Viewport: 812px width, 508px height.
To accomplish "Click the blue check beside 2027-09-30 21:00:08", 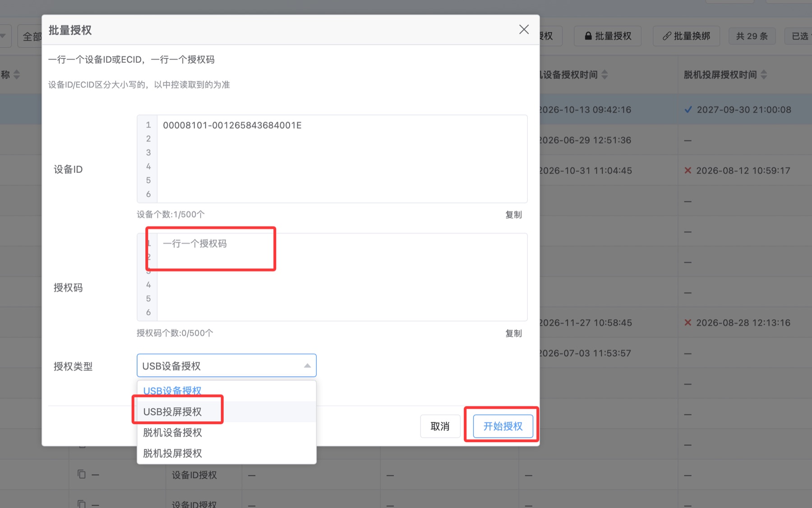I will [688, 110].
